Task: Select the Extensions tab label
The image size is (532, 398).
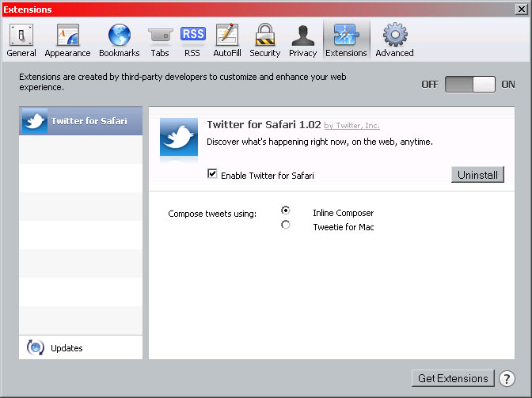Action: click(346, 53)
